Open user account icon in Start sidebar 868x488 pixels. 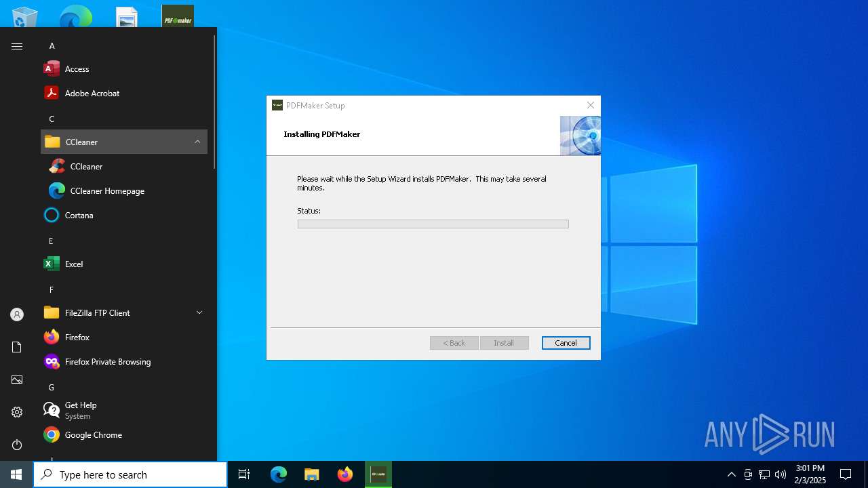point(17,314)
